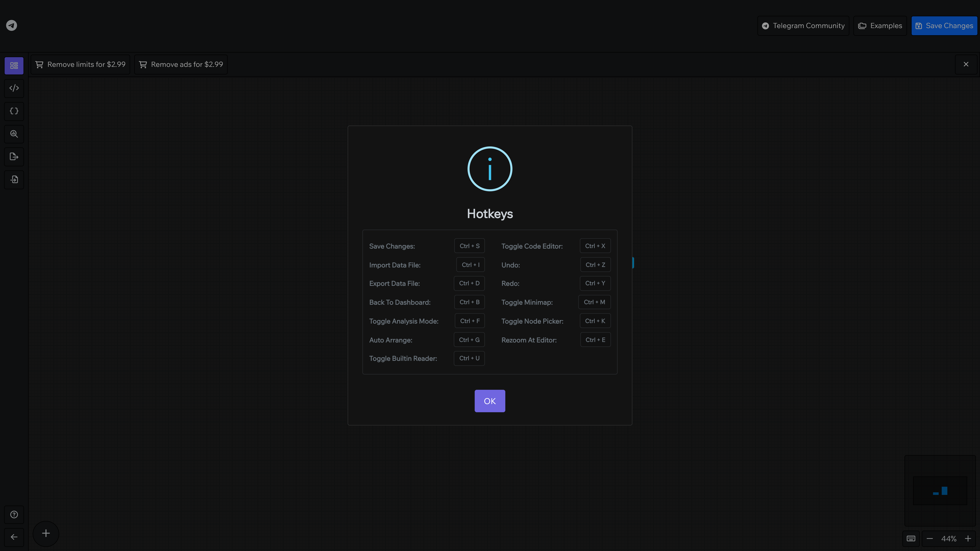This screenshot has height=551, width=980.
Task: Zoom out with the minus icon
Action: pyautogui.click(x=930, y=539)
